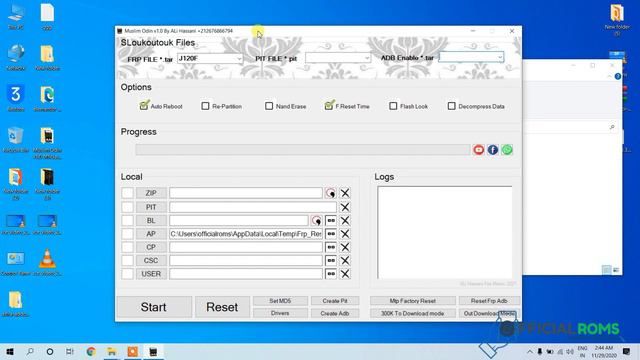Viewport: 640px width, 360px height.
Task: Toggle F.Reset Time option
Action: click(347, 106)
